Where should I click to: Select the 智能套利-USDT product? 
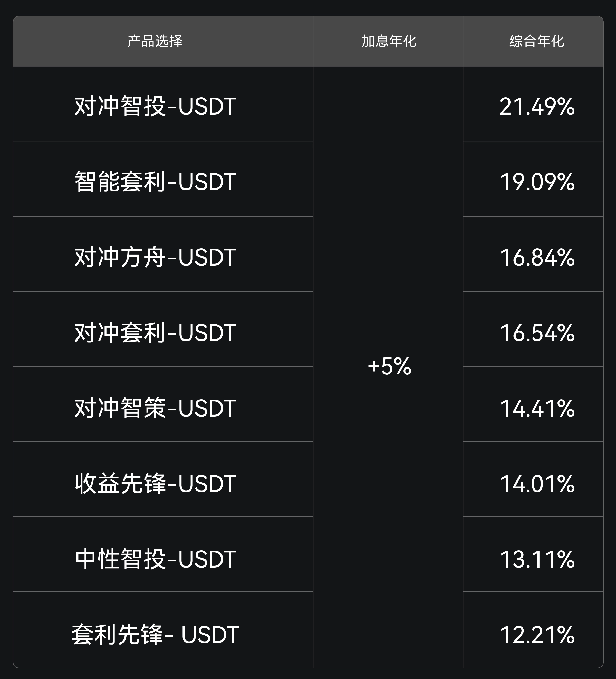[x=155, y=182]
